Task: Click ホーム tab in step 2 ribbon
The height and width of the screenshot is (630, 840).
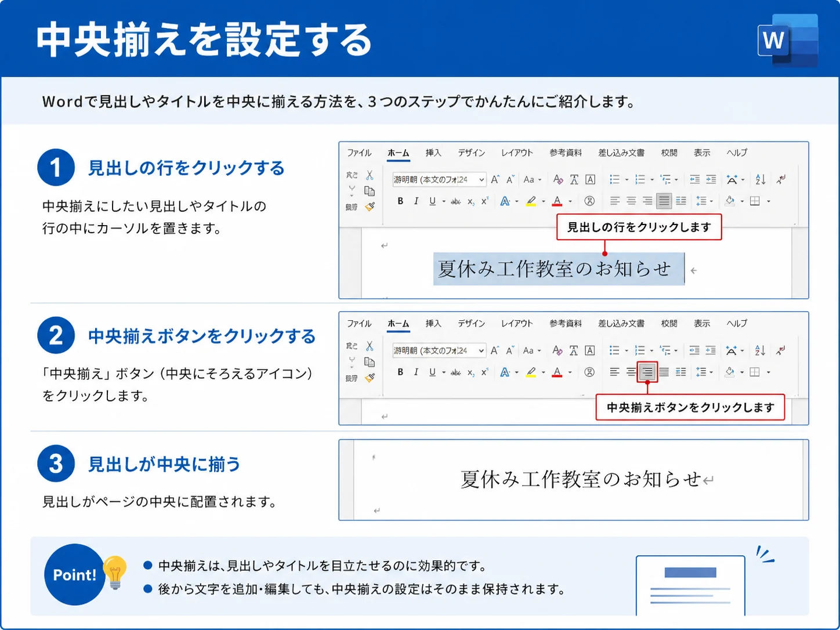Action: [x=398, y=324]
